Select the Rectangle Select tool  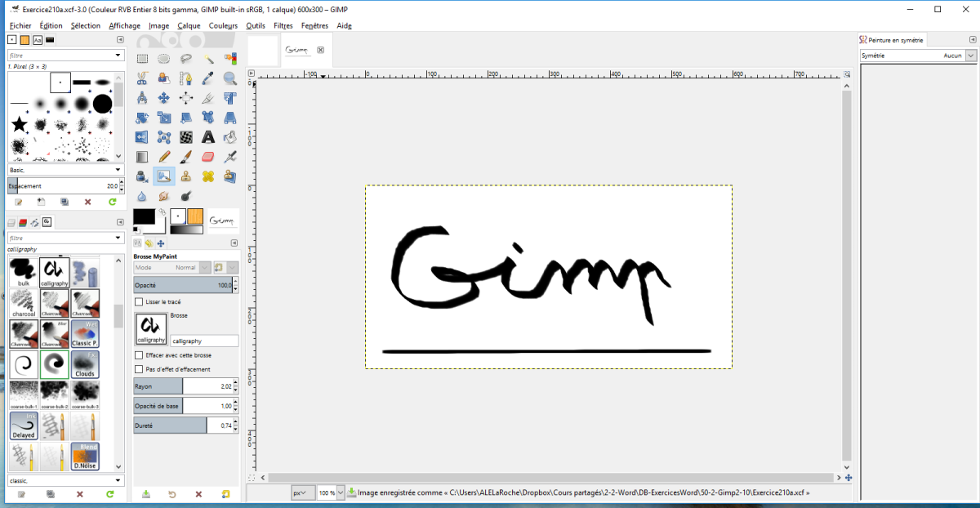(x=142, y=59)
